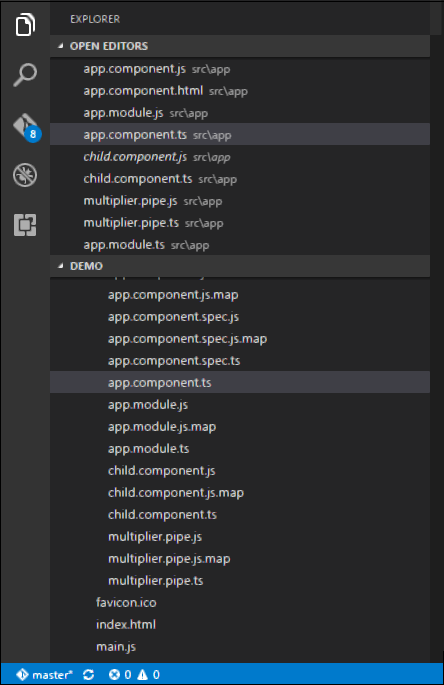
Task: Click the errors count icon in status bar
Action: click(x=114, y=675)
